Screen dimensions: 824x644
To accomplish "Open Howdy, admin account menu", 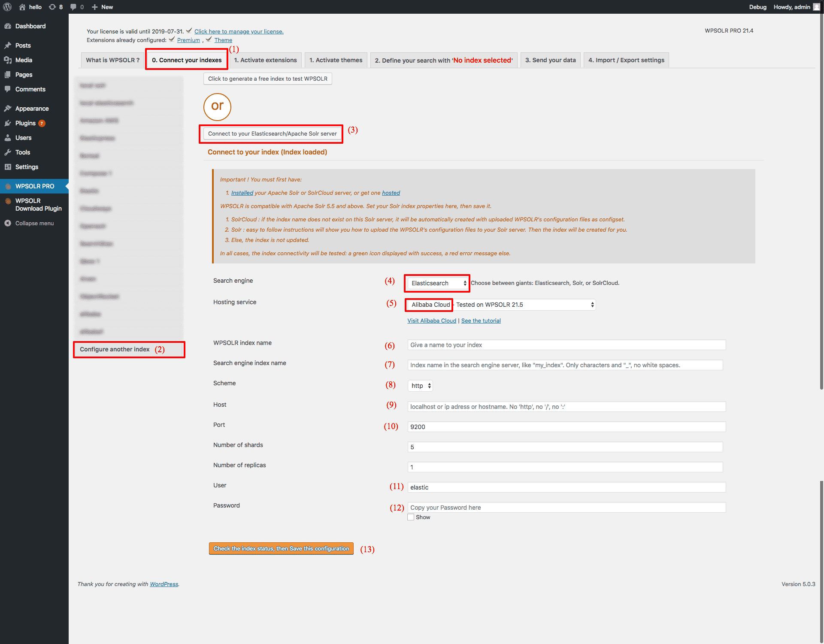I will coord(796,7).
